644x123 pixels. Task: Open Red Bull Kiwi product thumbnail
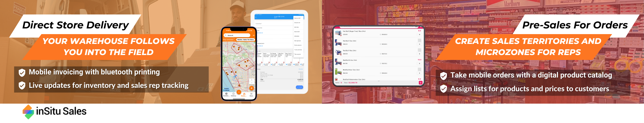tap(338, 71)
